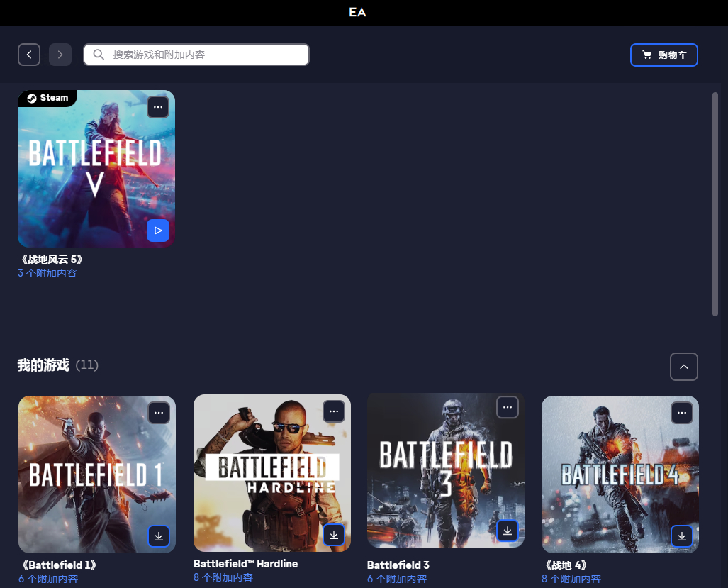View 3 个附加内容 for Battlefield V
The height and width of the screenshot is (588, 728).
47,273
